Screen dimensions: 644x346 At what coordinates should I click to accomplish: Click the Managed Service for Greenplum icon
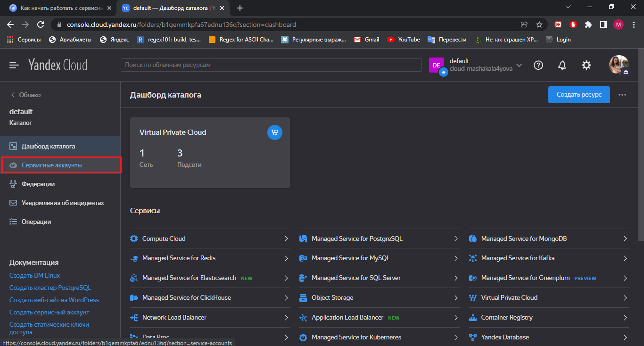click(x=473, y=278)
